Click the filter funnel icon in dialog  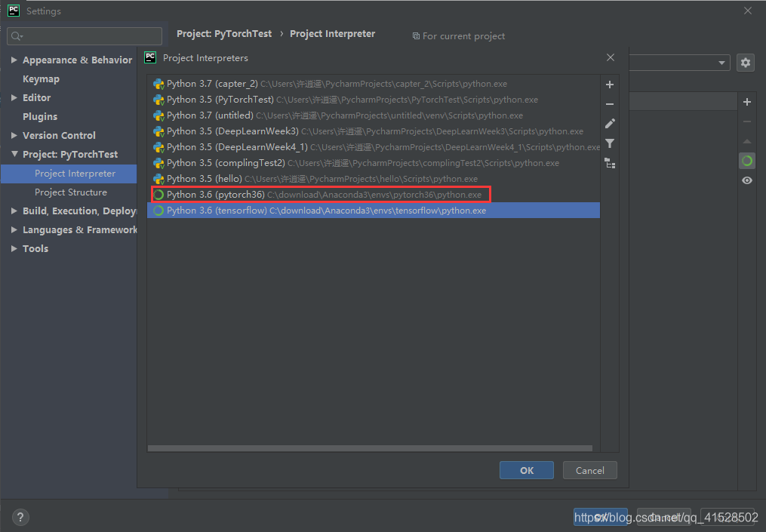(610, 143)
